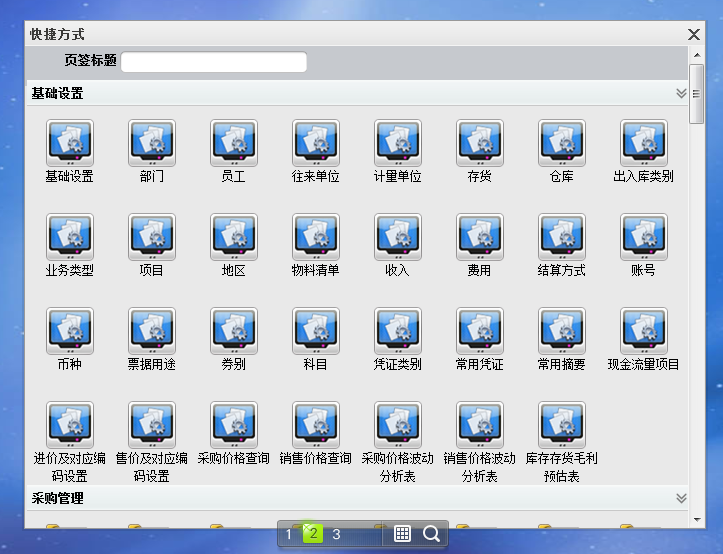Open the 计量单位 shortcut icon
Viewport: 723px width, 554px height.
point(398,143)
